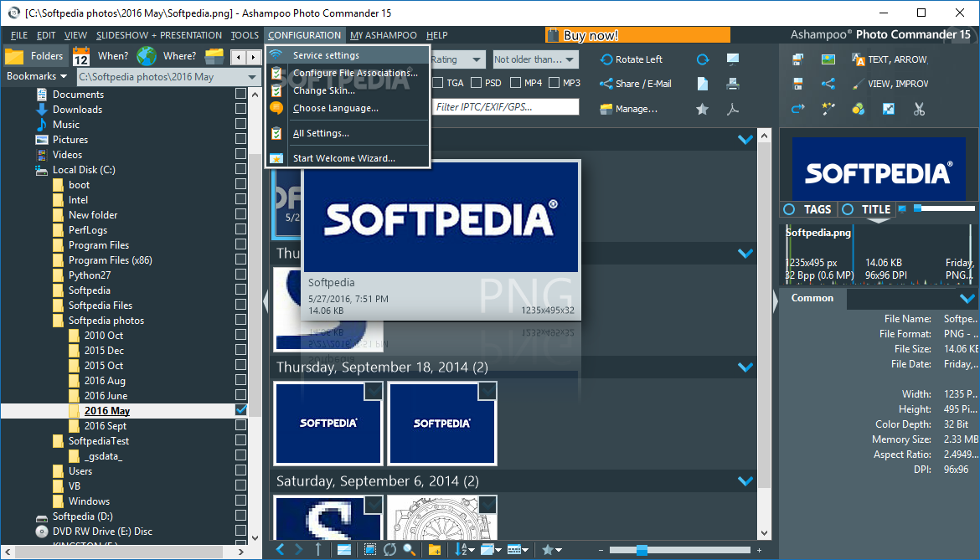Click the new folder plus icon
The width and height of the screenshot is (980, 560).
click(x=435, y=549)
